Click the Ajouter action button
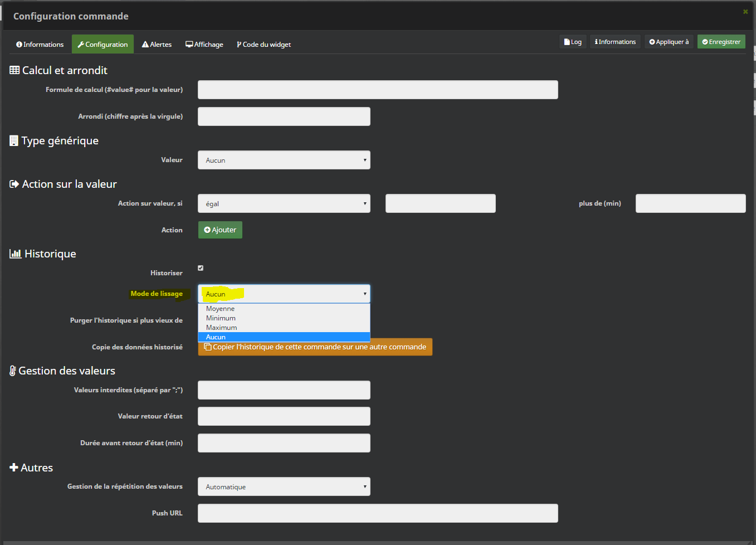The image size is (756, 545). (220, 230)
